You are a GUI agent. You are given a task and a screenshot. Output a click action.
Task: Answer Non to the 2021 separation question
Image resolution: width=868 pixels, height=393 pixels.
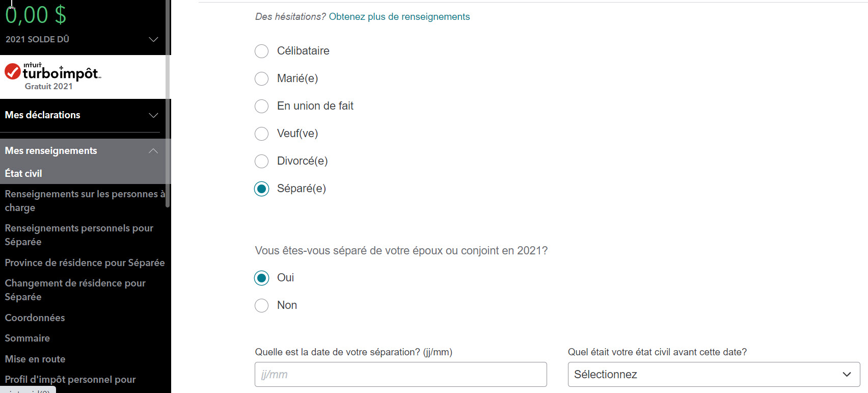tap(261, 305)
